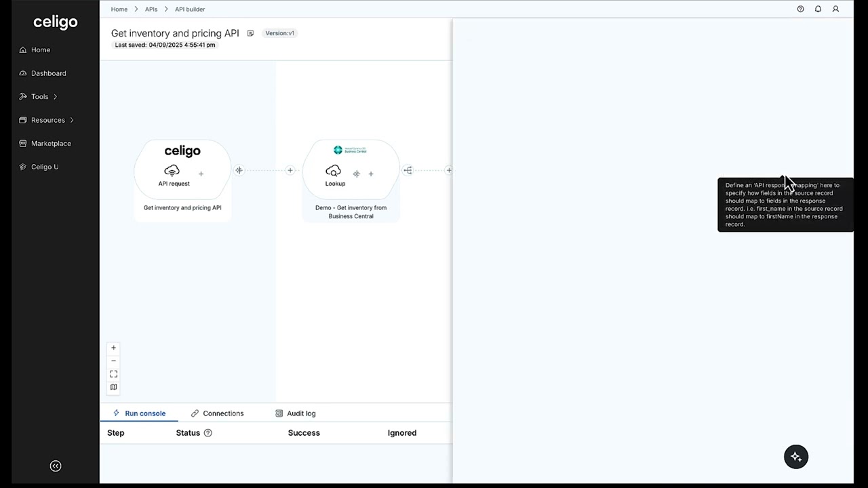Open the user account icon

tap(835, 9)
